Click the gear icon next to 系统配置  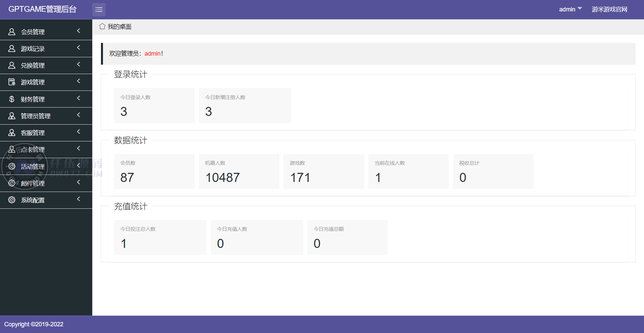pyautogui.click(x=12, y=200)
